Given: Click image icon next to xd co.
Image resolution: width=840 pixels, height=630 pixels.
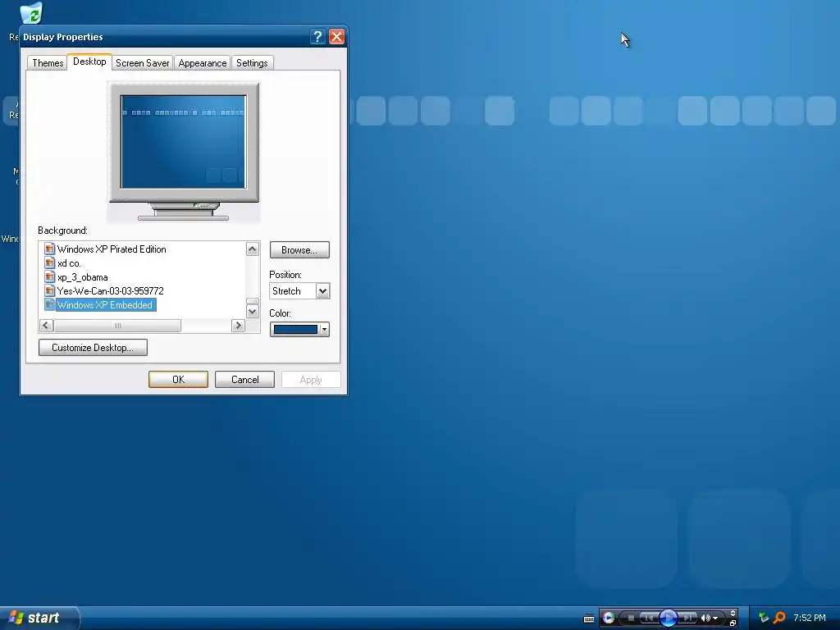Looking at the screenshot, I should click(49, 262).
